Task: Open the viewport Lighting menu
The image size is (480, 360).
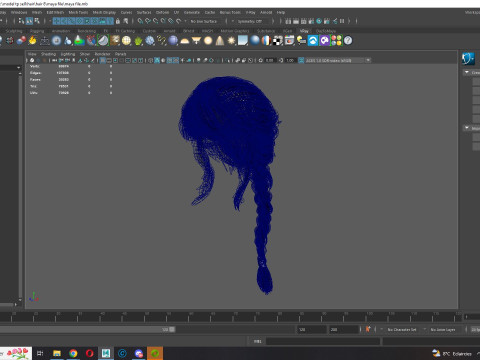Action: [x=68, y=54]
